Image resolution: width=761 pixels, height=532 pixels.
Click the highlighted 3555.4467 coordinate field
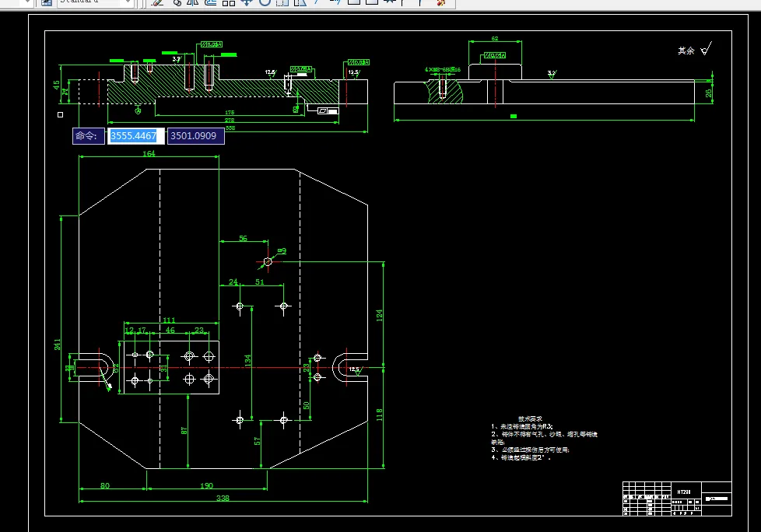click(135, 136)
